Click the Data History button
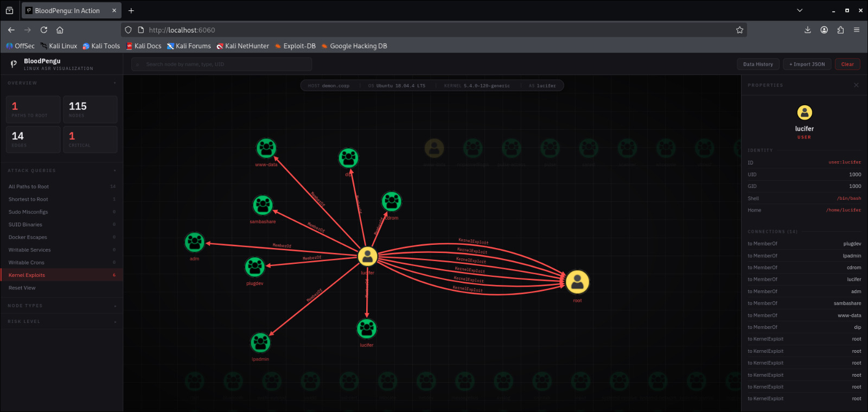Image resolution: width=868 pixels, height=412 pixels. coord(758,64)
